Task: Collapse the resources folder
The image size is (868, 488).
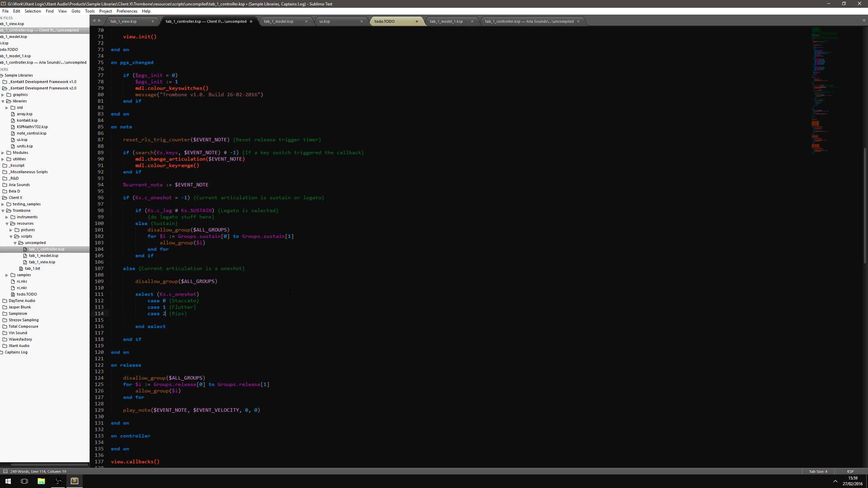Action: 7,224
